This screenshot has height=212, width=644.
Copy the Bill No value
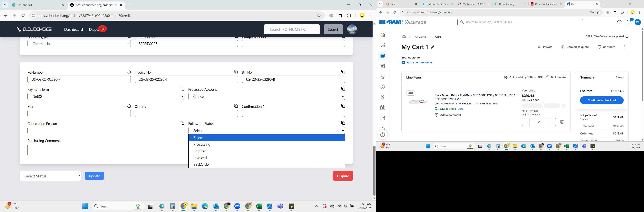coord(343,72)
